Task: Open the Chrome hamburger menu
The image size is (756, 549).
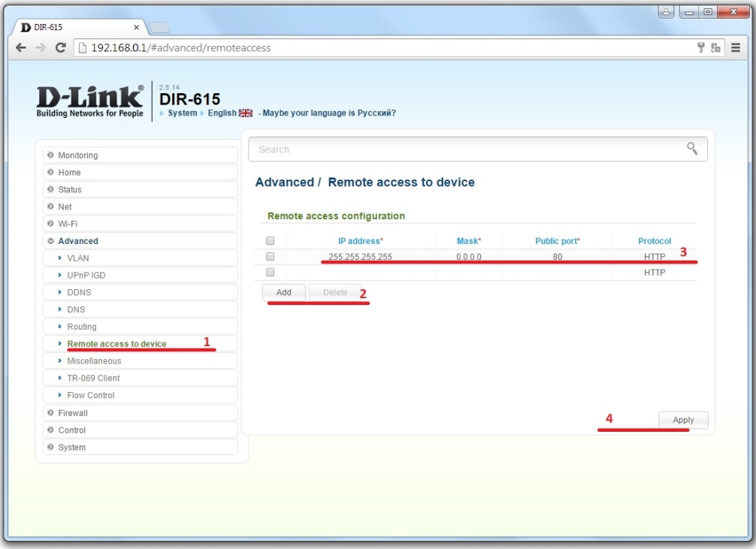Action: [x=735, y=48]
